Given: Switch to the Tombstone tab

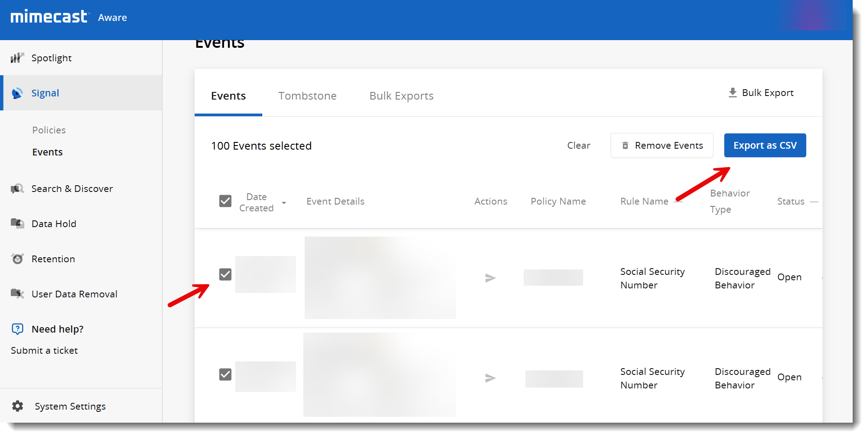Looking at the screenshot, I should click(307, 96).
